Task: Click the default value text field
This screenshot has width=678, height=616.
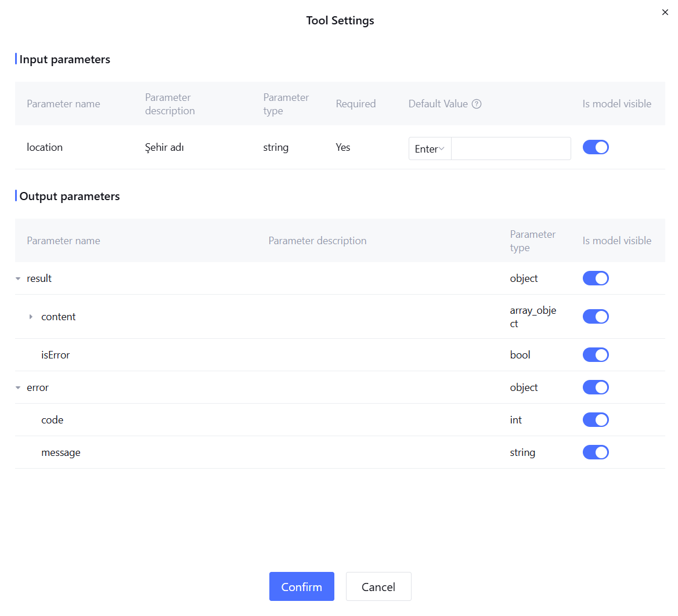Action: 511,149
